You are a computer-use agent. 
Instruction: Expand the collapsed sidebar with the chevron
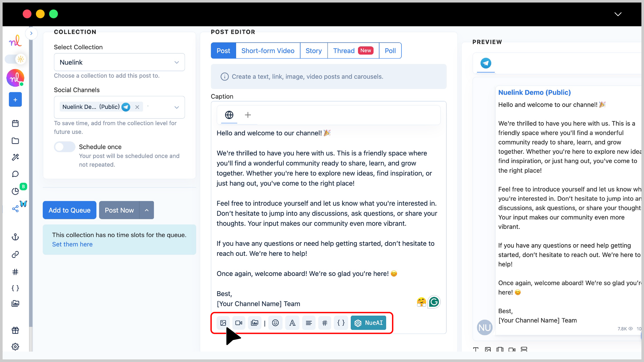pyautogui.click(x=31, y=33)
